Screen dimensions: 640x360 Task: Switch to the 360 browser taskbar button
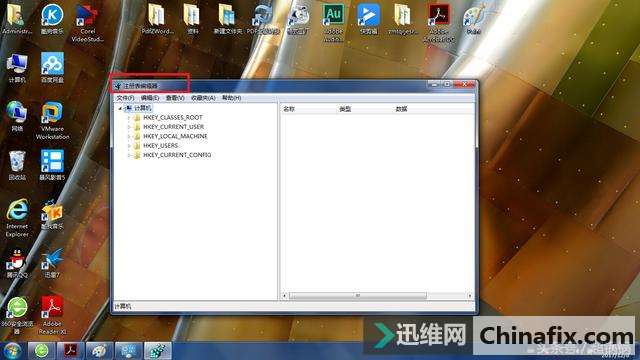click(x=41, y=351)
